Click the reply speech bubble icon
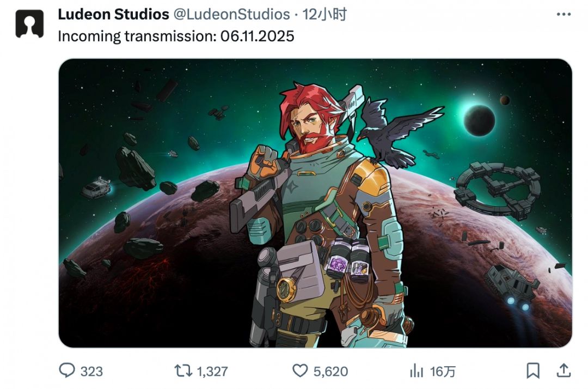This screenshot has width=588, height=389. [x=66, y=371]
